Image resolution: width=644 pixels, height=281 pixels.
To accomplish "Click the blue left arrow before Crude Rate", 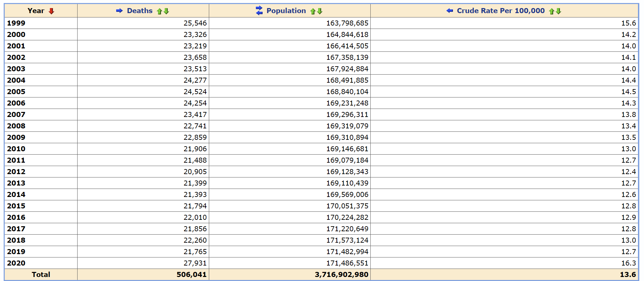I will (450, 11).
